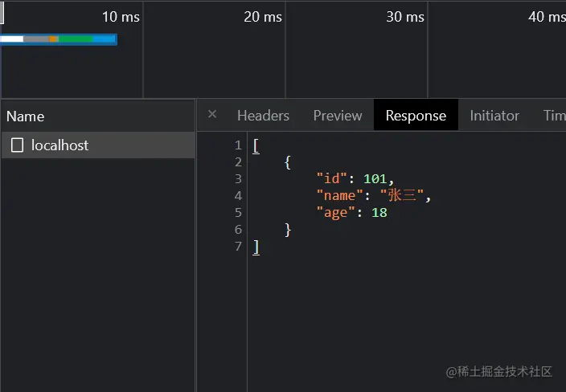
Task: Open the Initiator tab
Action: pyautogui.click(x=494, y=116)
